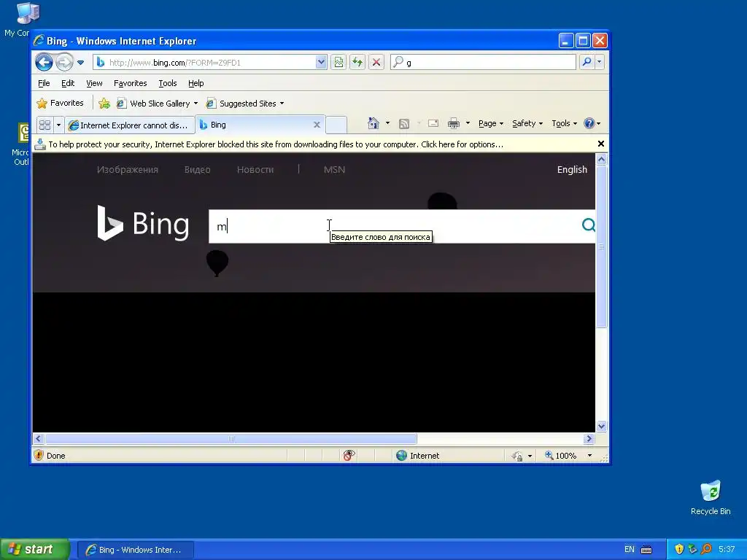Open Новости link on Bing
Viewport: 747px width, 560px height.
(x=255, y=169)
